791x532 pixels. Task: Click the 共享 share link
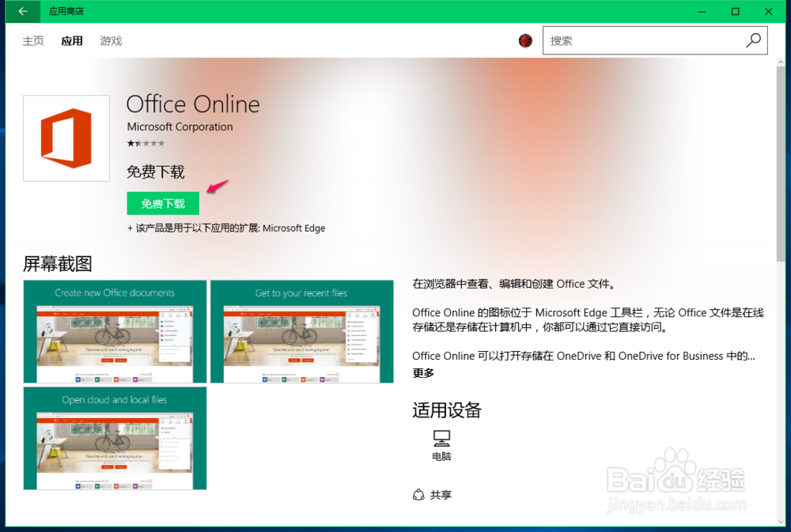click(441, 495)
